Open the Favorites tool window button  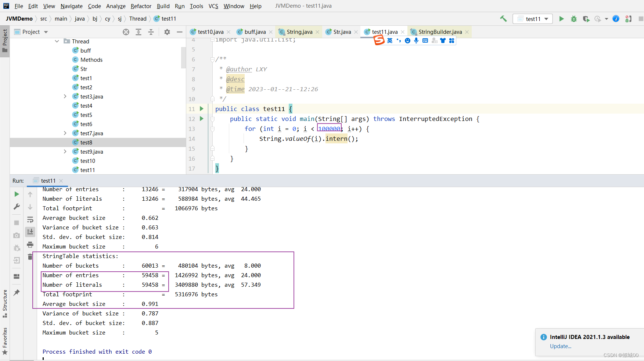pos(5,341)
